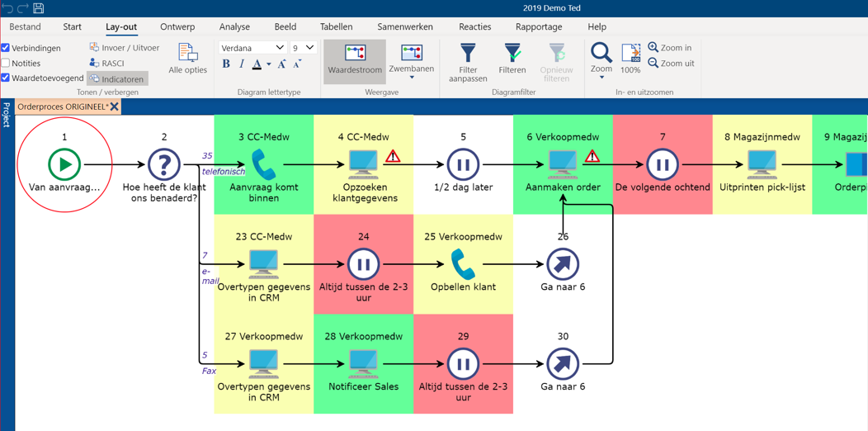This screenshot has width=868, height=431.
Task: Click the 'Fax' branch label
Action: (209, 371)
